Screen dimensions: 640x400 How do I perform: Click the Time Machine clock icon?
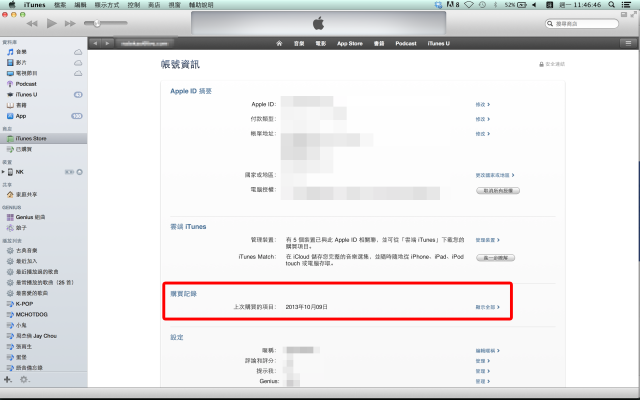tap(482, 5)
